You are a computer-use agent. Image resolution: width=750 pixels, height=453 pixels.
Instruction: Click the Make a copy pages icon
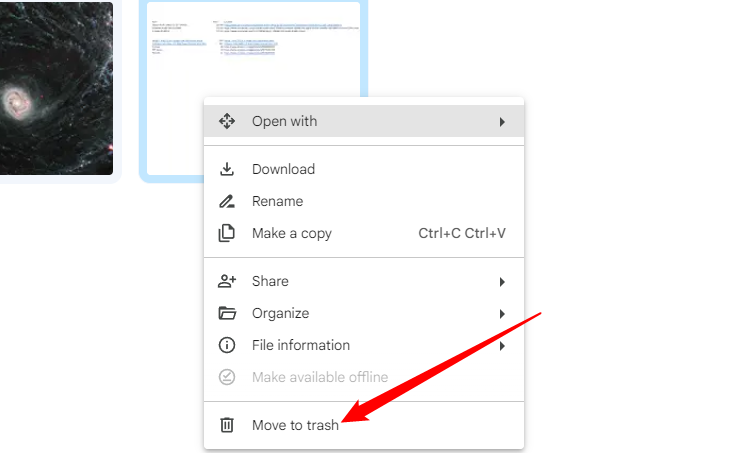227,233
